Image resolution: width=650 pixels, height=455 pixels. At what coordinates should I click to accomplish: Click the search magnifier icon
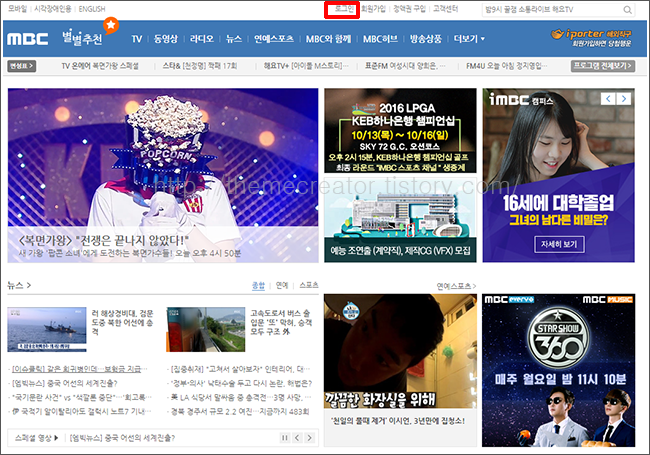(628, 10)
